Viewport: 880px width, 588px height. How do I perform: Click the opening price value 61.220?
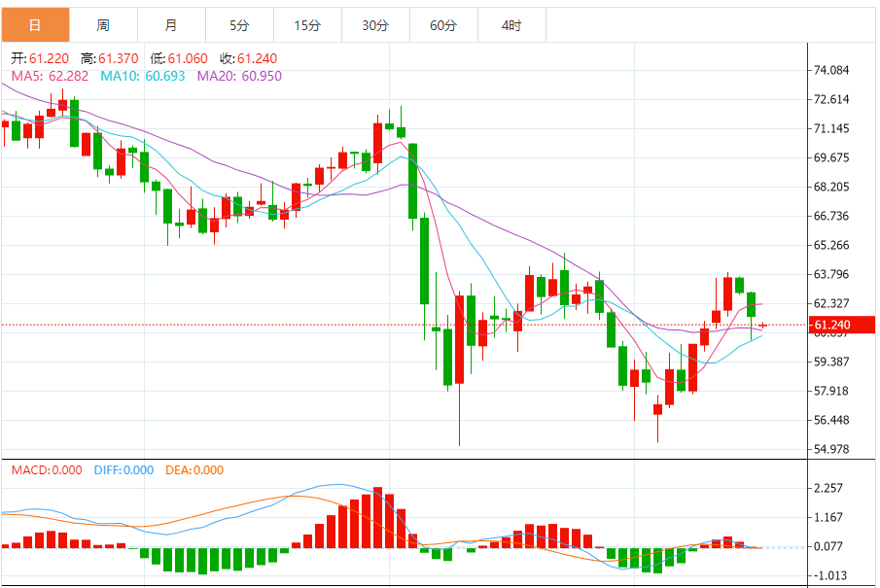[49, 58]
